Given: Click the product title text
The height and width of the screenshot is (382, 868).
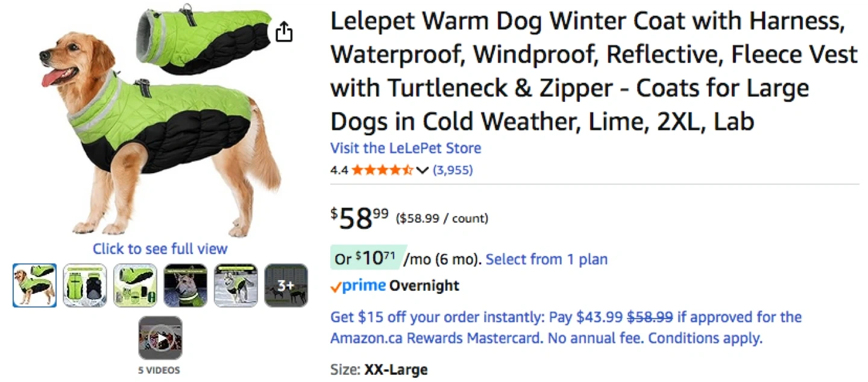Looking at the screenshot, I should point(593,72).
